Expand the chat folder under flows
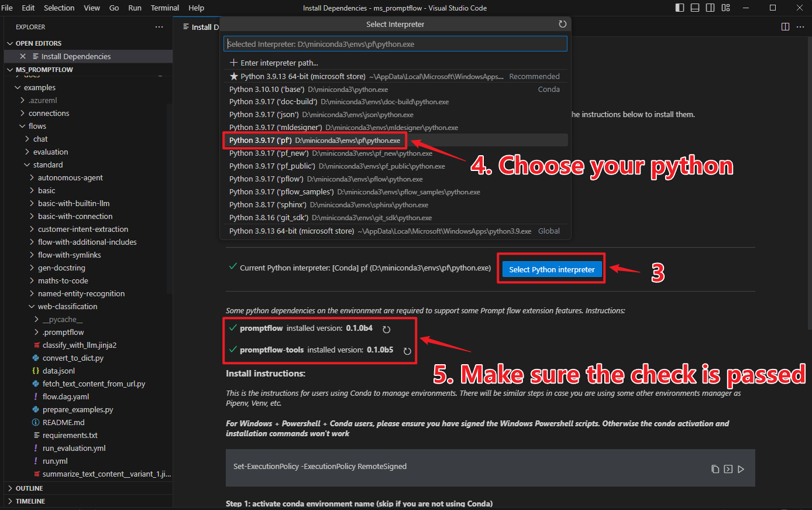Image resolution: width=812 pixels, height=510 pixels. pos(40,139)
